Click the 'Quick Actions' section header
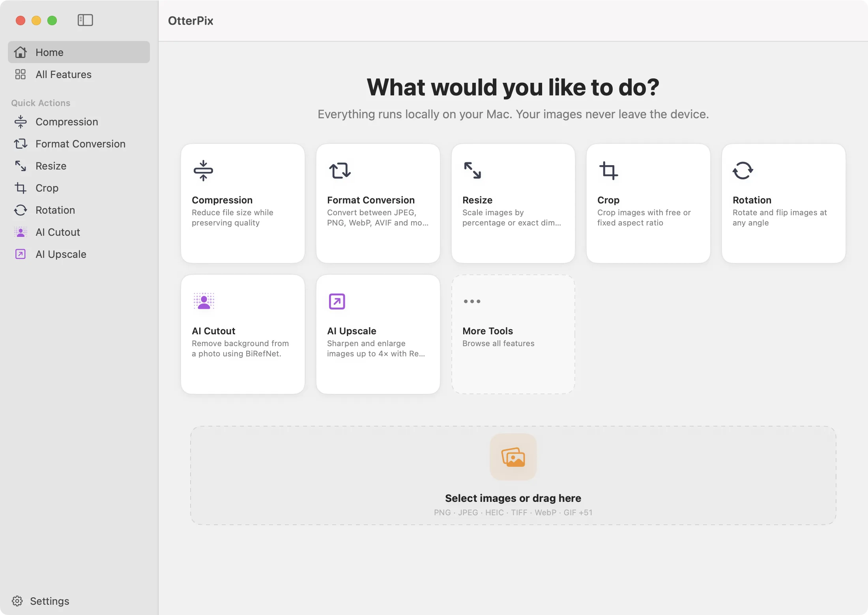The height and width of the screenshot is (615, 868). coord(41,103)
